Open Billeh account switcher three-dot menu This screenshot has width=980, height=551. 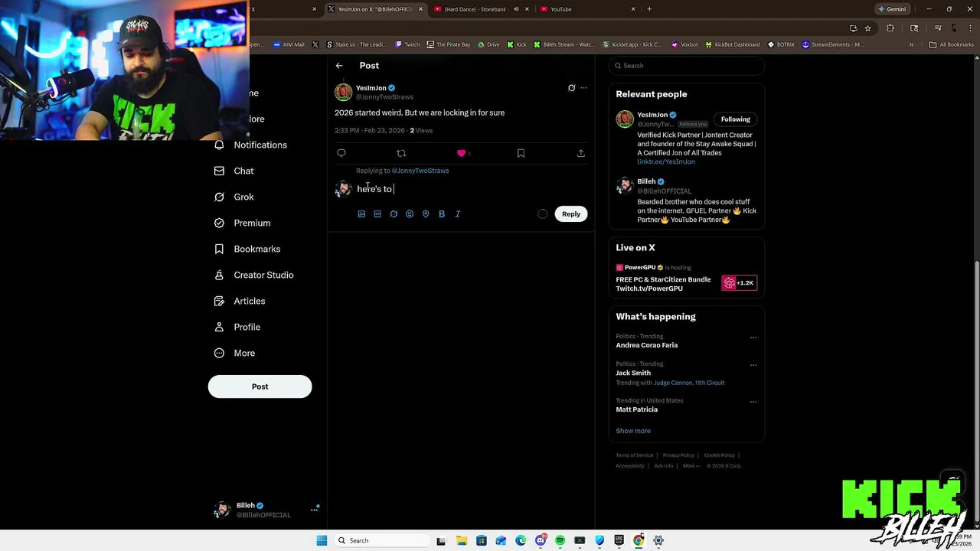point(315,509)
